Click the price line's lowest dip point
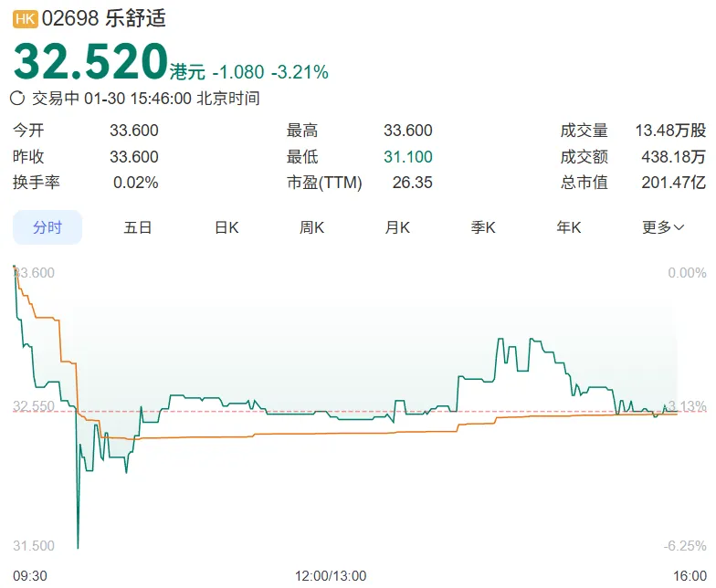The width and height of the screenshot is (716, 588). (79, 548)
